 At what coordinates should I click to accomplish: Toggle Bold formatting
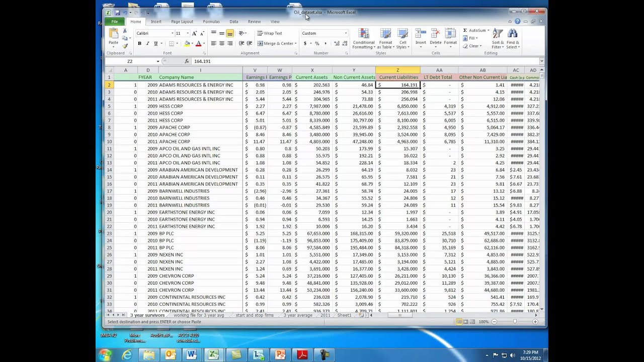(x=139, y=44)
